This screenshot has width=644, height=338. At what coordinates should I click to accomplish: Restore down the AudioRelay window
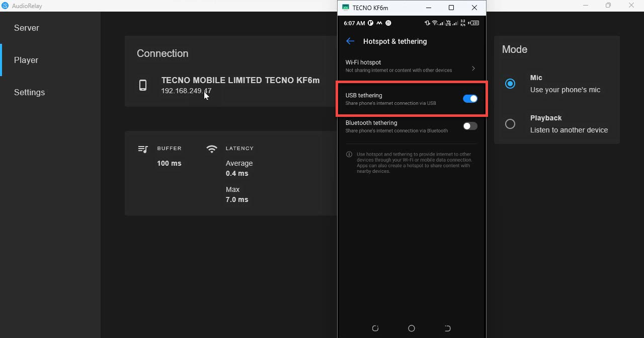point(608,6)
